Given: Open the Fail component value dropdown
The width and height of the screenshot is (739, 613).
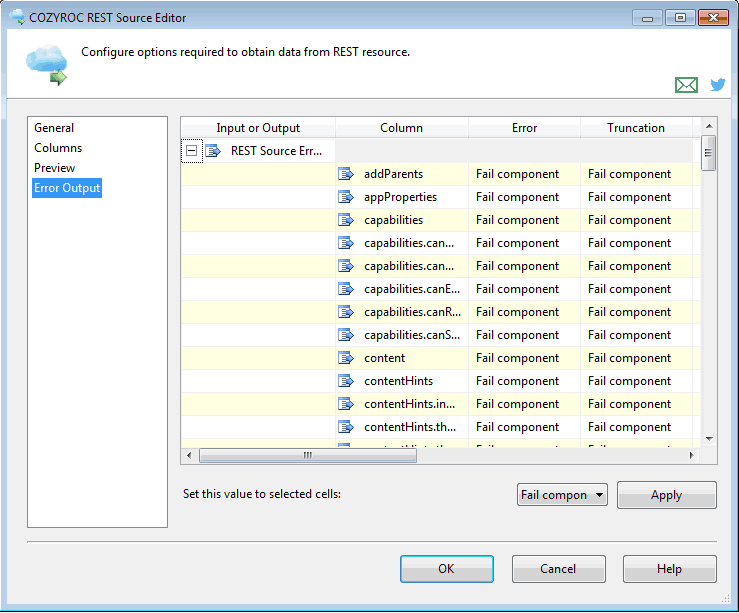Looking at the screenshot, I should click(x=562, y=495).
